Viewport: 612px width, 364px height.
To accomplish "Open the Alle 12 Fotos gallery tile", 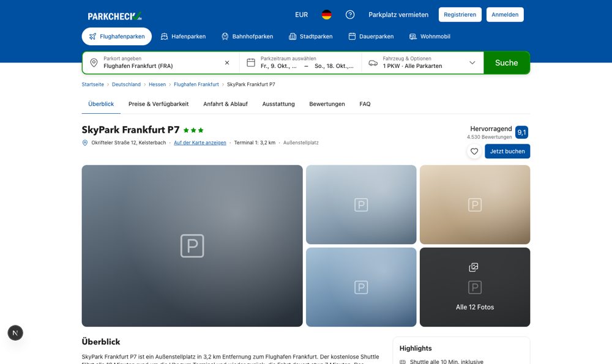I will 475,287.
